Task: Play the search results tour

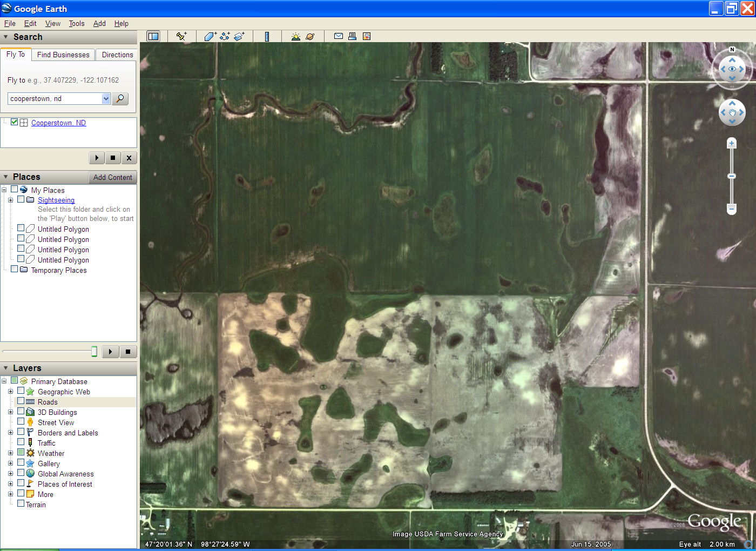Action: coord(97,158)
